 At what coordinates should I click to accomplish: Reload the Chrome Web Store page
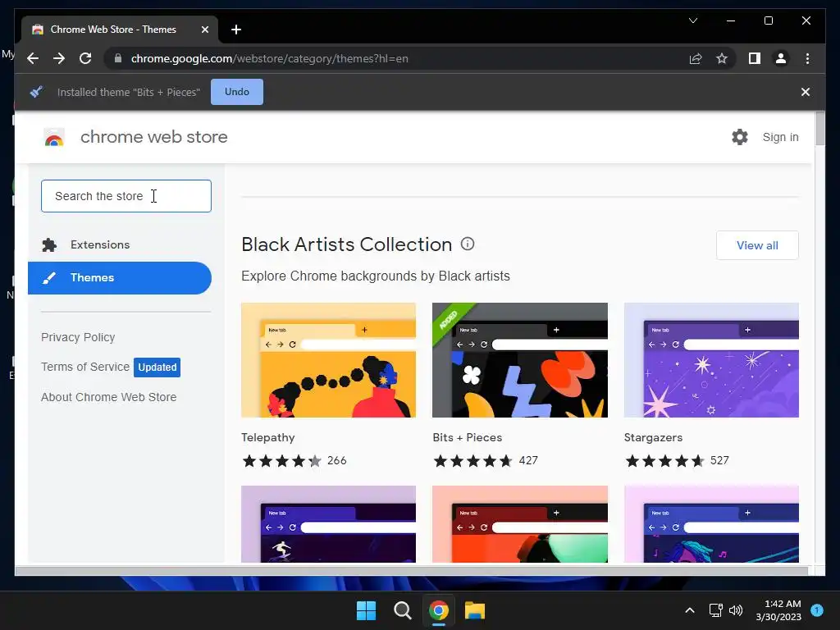85,58
